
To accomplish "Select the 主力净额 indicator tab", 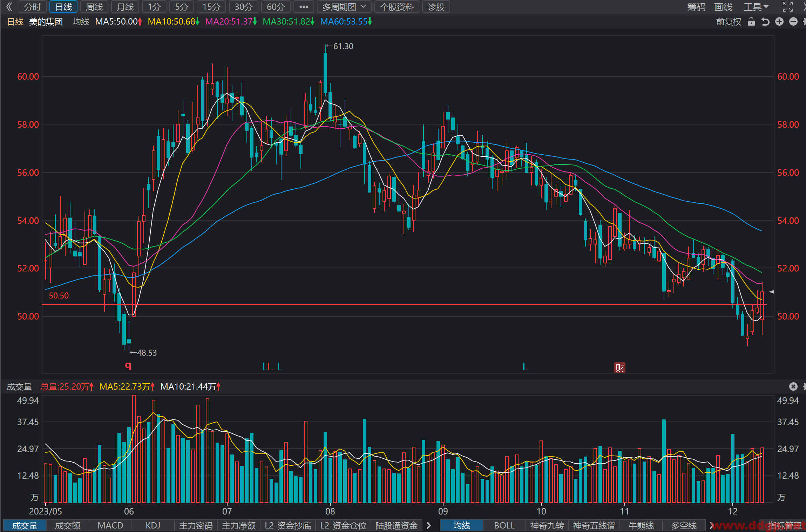I will (239, 525).
